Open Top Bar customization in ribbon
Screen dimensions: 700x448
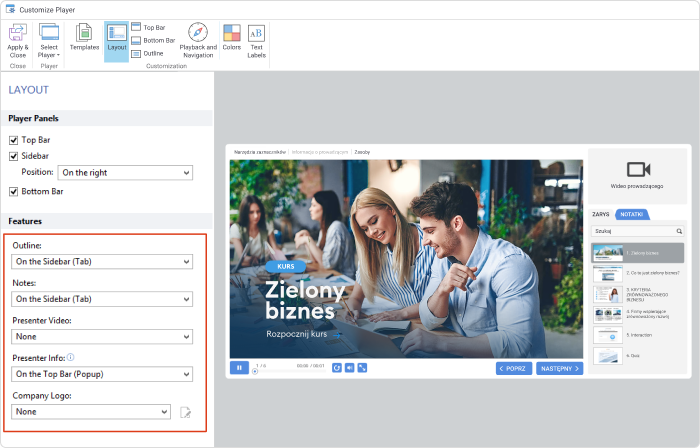tap(149, 27)
